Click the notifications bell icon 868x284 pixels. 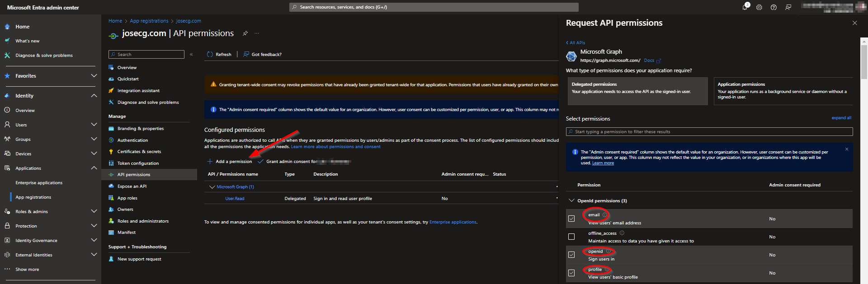[x=745, y=7]
